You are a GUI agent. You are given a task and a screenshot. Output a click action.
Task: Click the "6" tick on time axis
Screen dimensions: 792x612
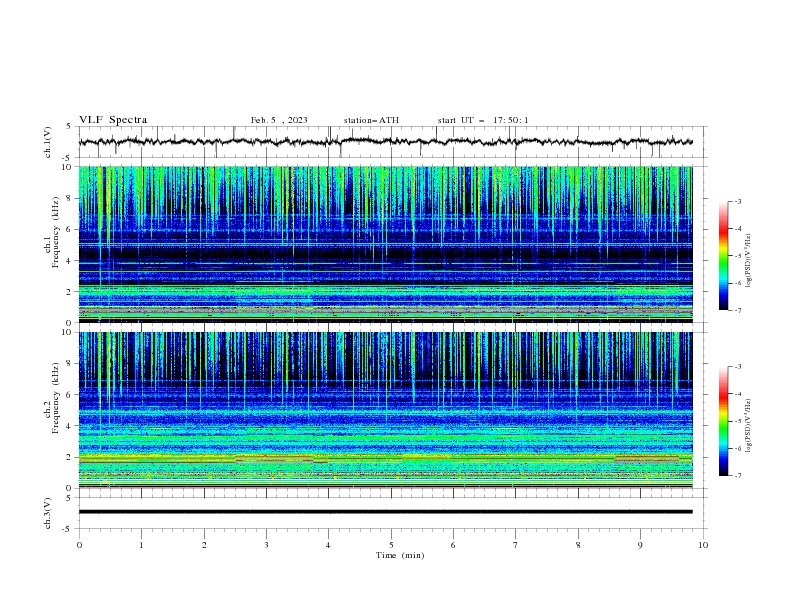click(453, 545)
